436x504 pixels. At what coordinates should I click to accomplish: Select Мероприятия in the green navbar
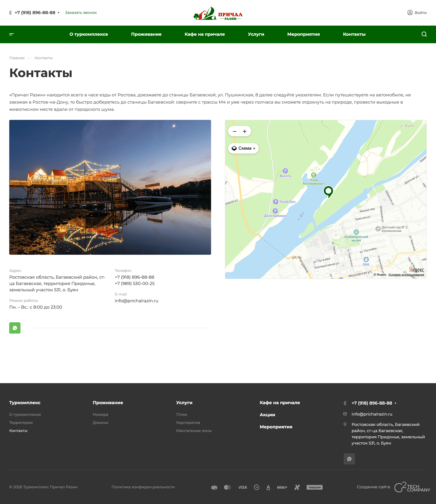(x=303, y=34)
